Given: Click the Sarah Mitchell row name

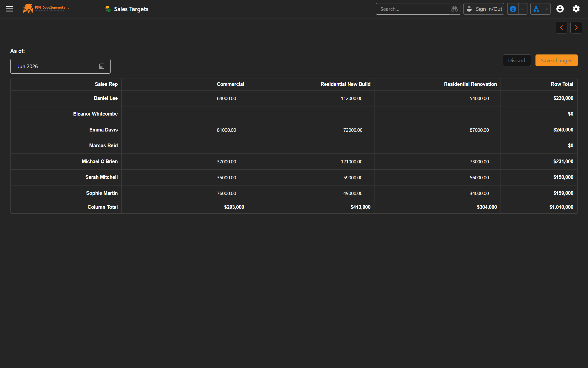Looking at the screenshot, I should pos(101,177).
